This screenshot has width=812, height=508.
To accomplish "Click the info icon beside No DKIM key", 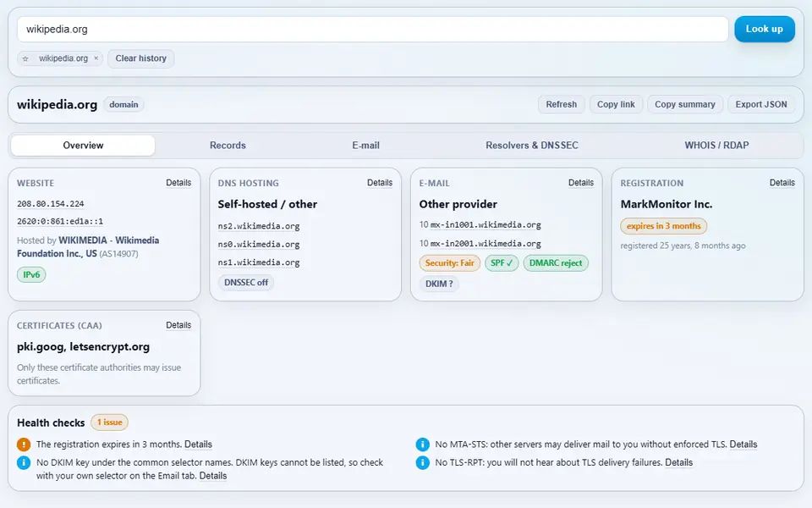I will 24,462.
